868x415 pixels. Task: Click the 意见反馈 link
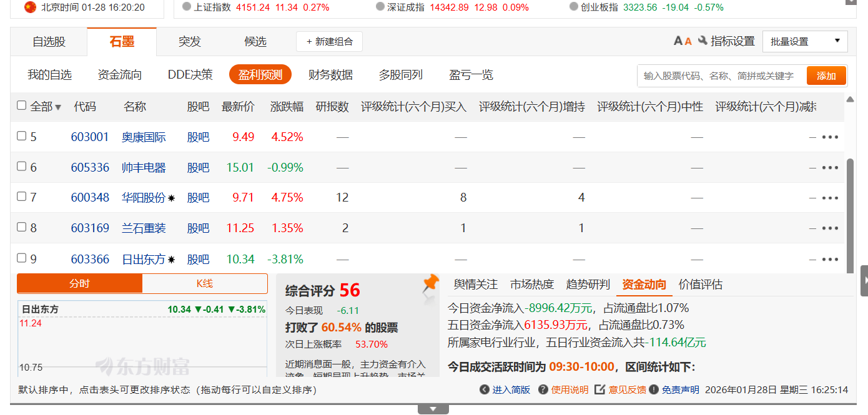point(628,390)
